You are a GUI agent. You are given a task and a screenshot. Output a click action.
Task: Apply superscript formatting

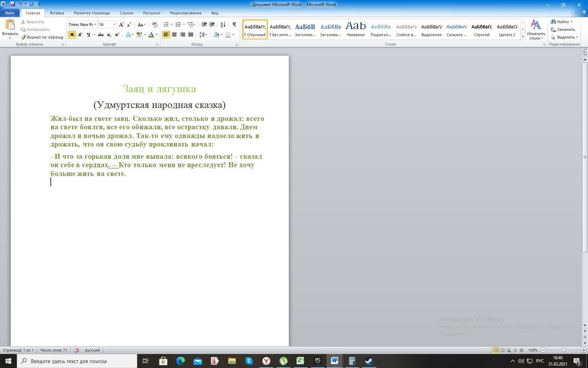click(x=117, y=35)
